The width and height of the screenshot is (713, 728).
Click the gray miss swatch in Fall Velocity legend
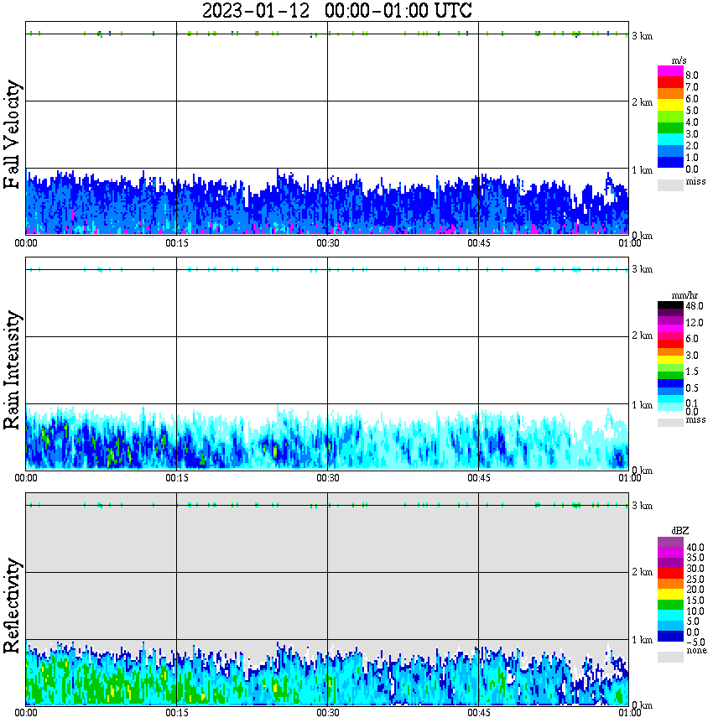pos(670,185)
